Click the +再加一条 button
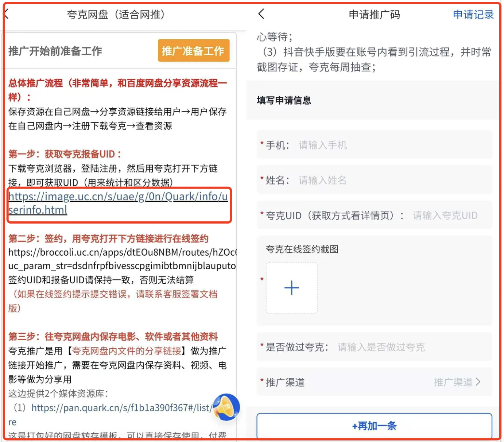 [375, 426]
